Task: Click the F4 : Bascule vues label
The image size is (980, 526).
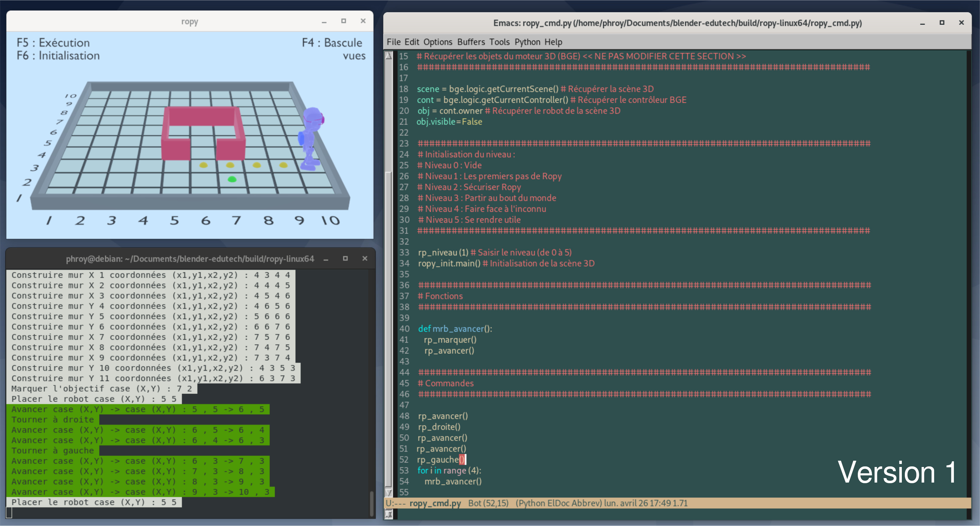Action: (334, 49)
